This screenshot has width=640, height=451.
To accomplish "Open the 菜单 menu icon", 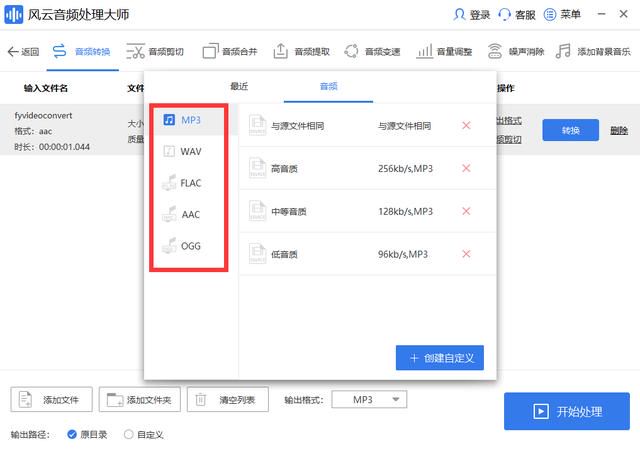I will click(550, 15).
